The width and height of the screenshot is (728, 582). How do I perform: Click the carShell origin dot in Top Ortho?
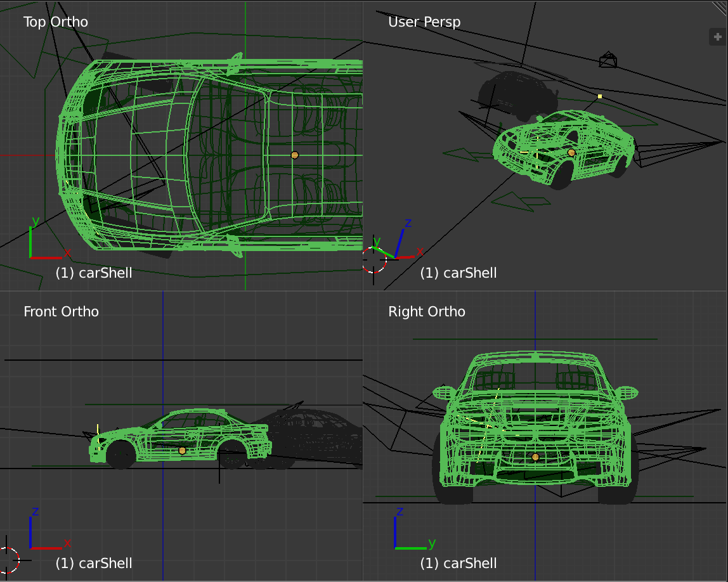click(x=294, y=155)
